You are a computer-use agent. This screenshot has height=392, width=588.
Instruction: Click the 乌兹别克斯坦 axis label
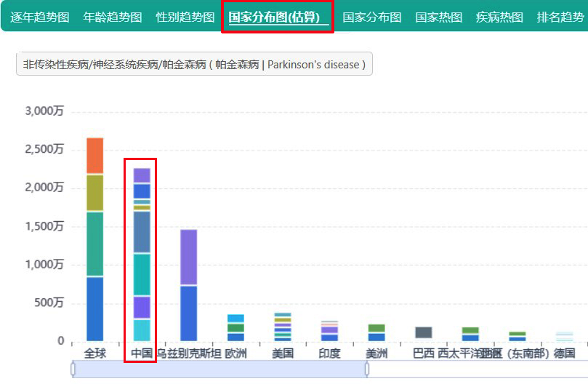tap(189, 353)
